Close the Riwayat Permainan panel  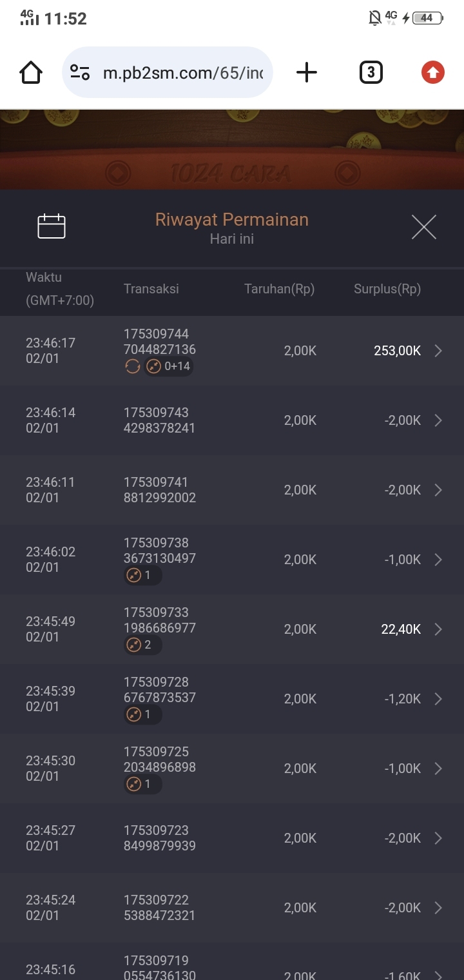coord(423,227)
